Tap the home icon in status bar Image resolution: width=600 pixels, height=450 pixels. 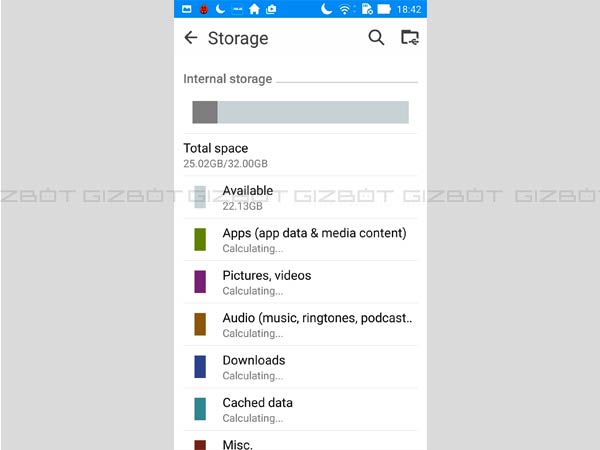coord(254,9)
